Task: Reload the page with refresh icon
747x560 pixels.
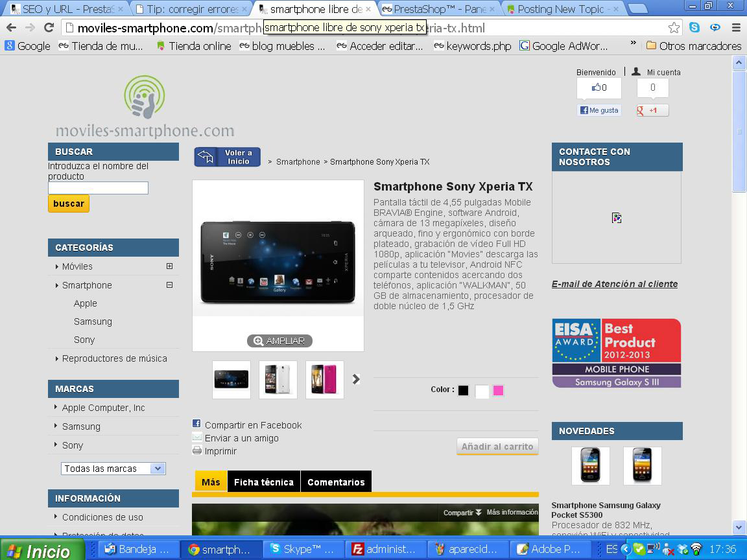Action: 49,28
